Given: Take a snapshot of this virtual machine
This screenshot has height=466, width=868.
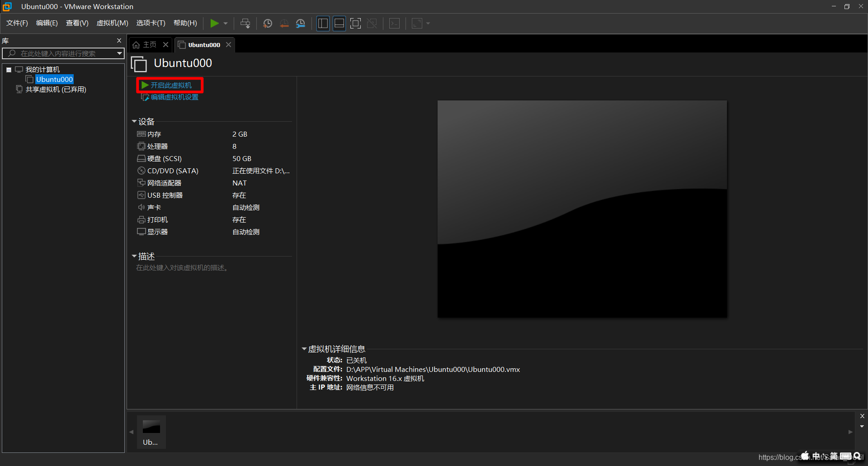Looking at the screenshot, I should point(268,23).
